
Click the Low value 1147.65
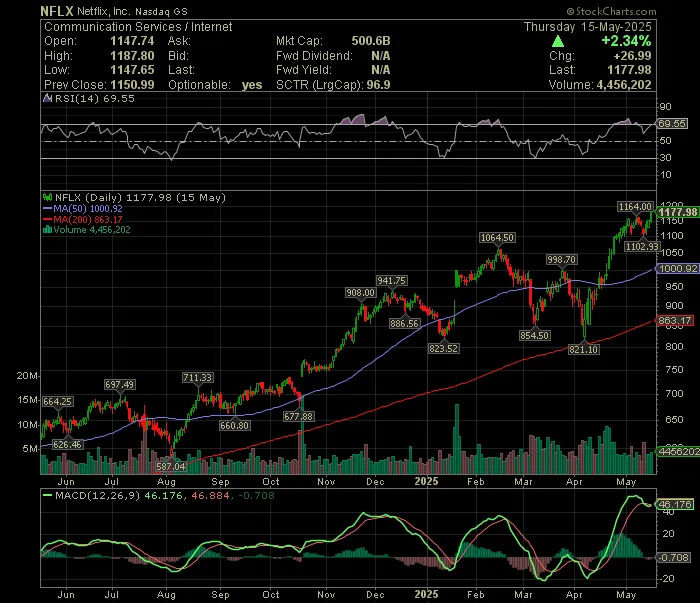pyautogui.click(x=132, y=70)
